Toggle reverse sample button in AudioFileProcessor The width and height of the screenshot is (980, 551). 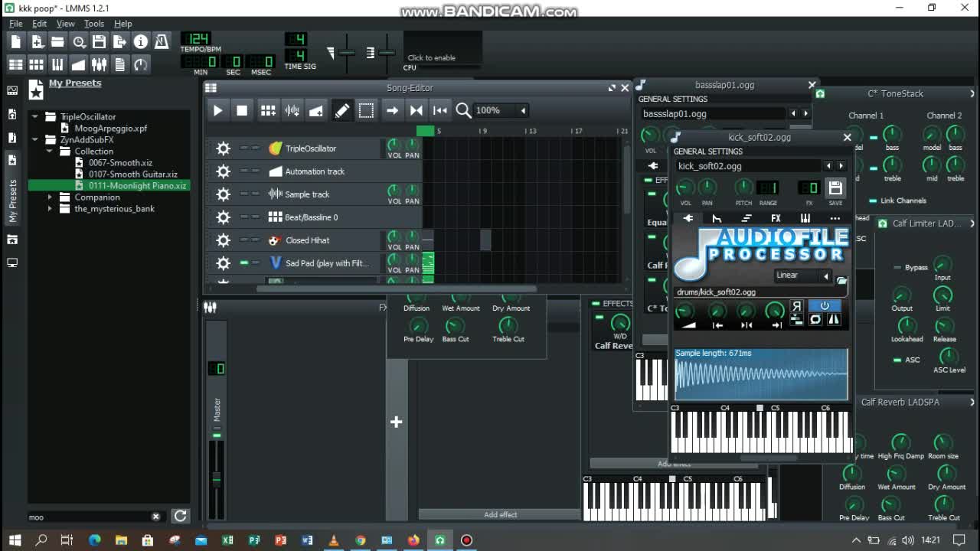(x=796, y=306)
